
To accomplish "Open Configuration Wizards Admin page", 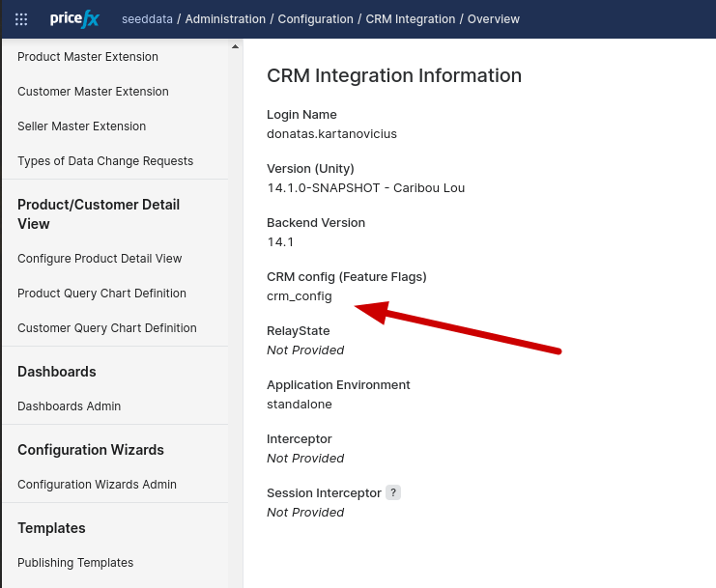I will [97, 485].
